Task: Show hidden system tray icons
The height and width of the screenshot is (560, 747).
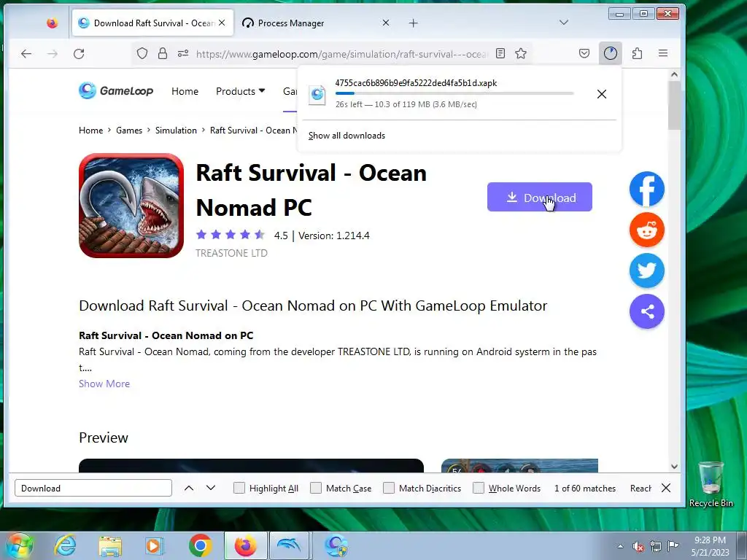Action: 620,546
